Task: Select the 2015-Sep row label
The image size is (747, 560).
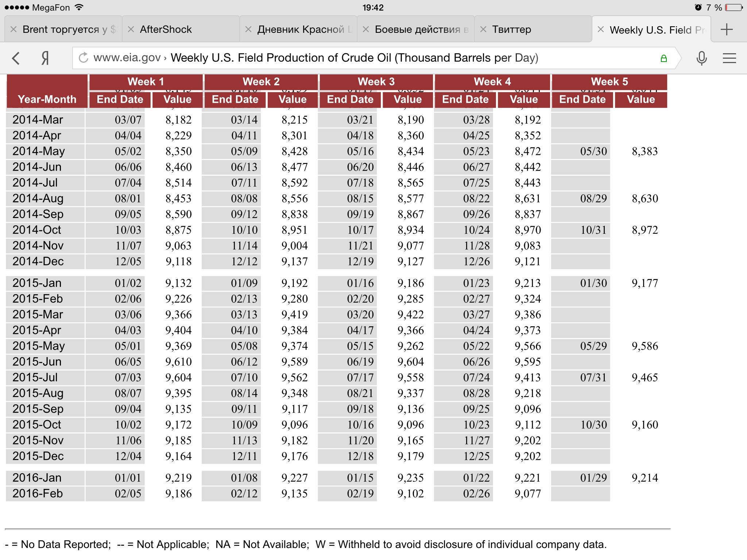Action: coord(38,409)
